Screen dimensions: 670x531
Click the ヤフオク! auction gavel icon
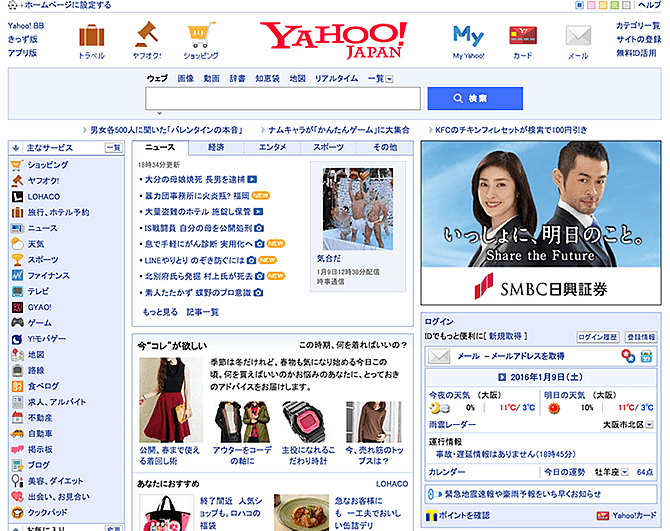(147, 35)
